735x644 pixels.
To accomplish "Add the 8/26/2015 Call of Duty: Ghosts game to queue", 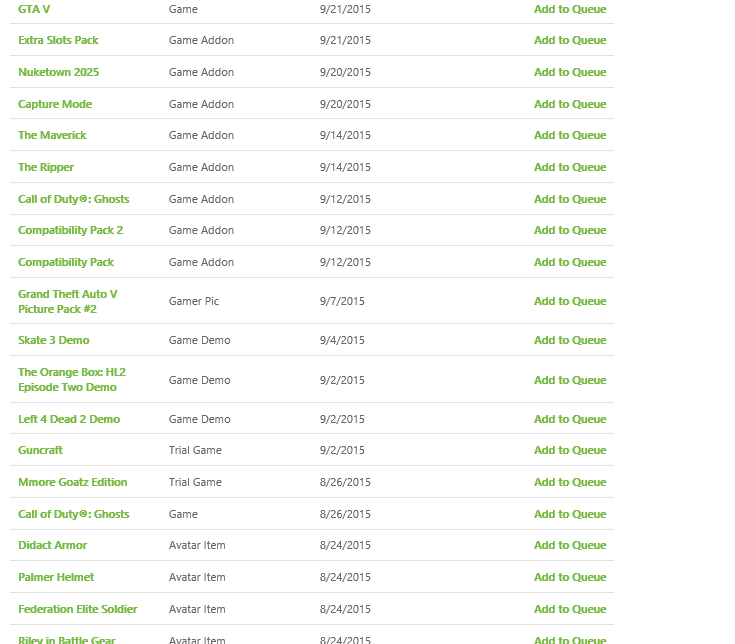I will click(570, 514).
